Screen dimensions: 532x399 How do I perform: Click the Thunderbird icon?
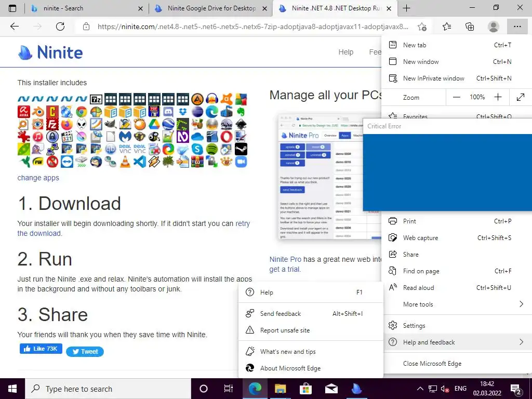click(96, 162)
